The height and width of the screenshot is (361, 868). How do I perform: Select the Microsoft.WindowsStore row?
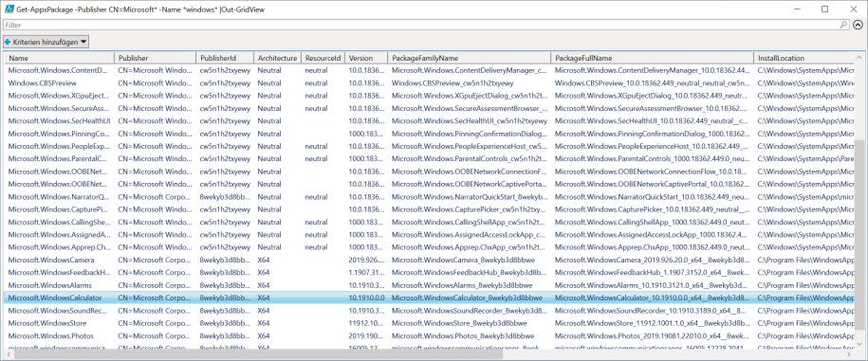coord(430,323)
